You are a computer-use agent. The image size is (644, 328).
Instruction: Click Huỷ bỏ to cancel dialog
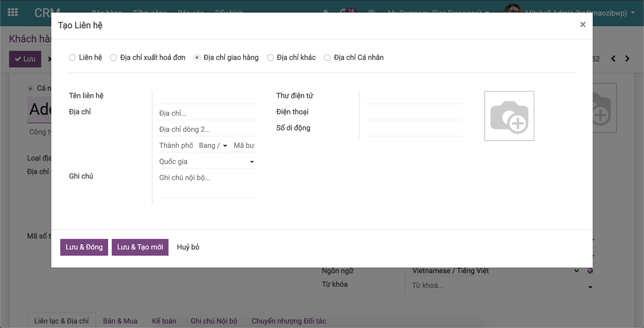[x=188, y=247]
